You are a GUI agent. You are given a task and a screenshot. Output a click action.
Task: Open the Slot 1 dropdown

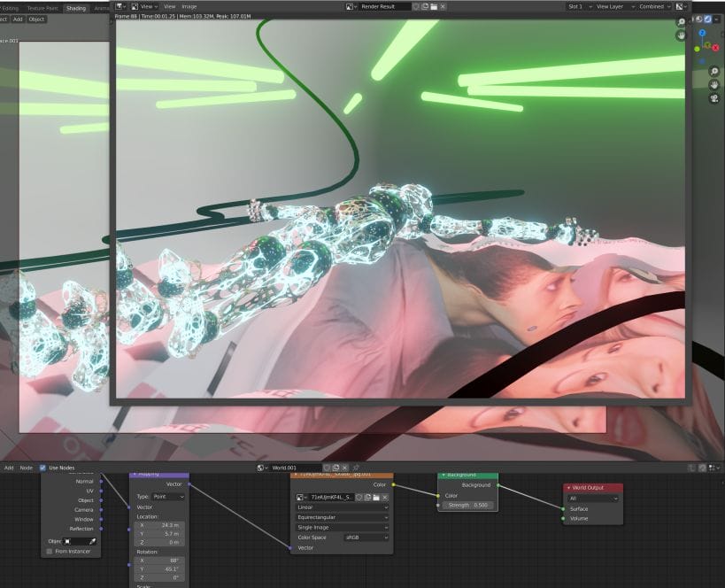click(580, 6)
